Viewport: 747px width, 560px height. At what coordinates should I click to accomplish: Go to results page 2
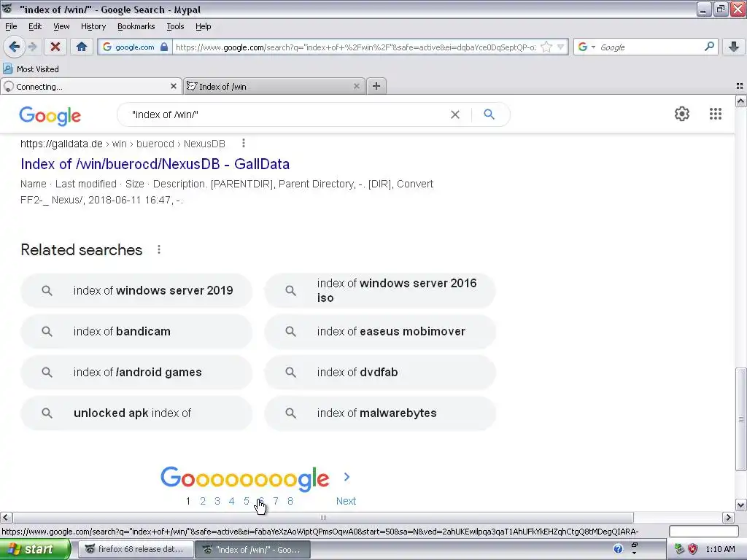(203, 501)
